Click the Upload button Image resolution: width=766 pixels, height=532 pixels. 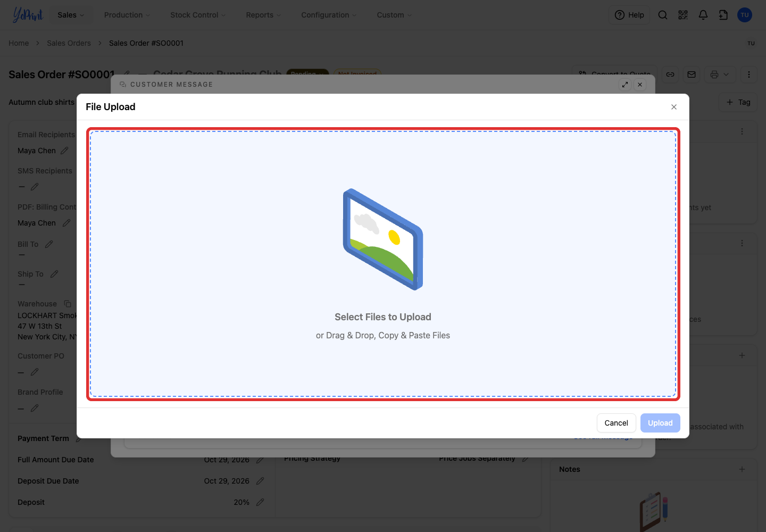point(660,423)
